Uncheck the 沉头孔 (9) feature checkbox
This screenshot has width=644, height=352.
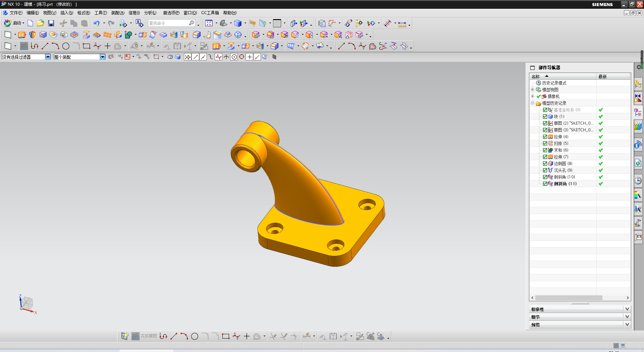point(545,170)
